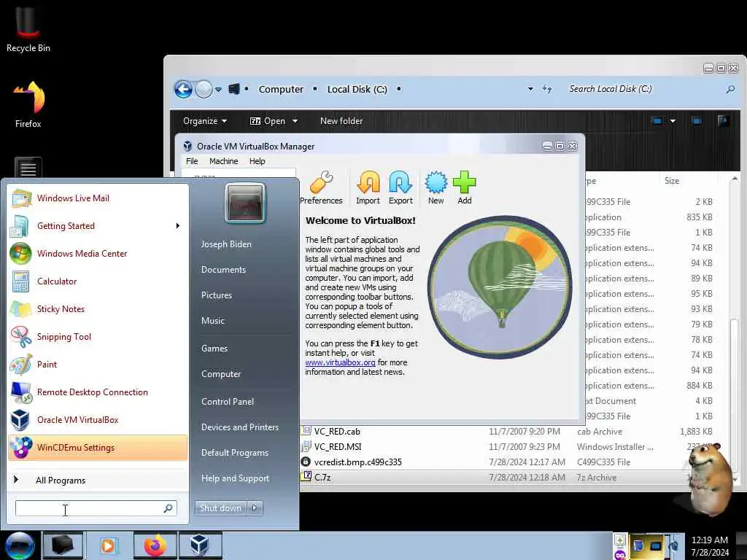Open Devices and Printers
Image resolution: width=747 pixels, height=560 pixels.
coord(239,427)
